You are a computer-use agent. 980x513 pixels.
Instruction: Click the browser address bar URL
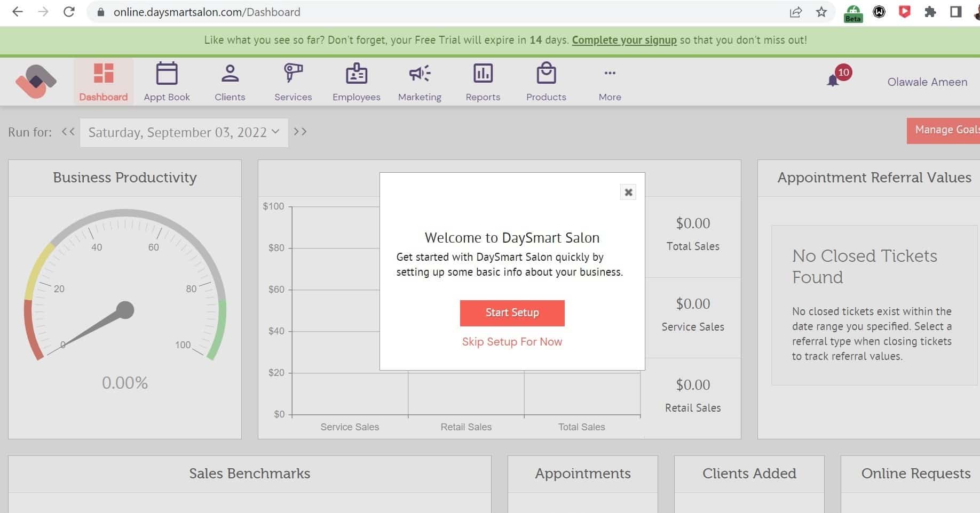click(x=207, y=12)
